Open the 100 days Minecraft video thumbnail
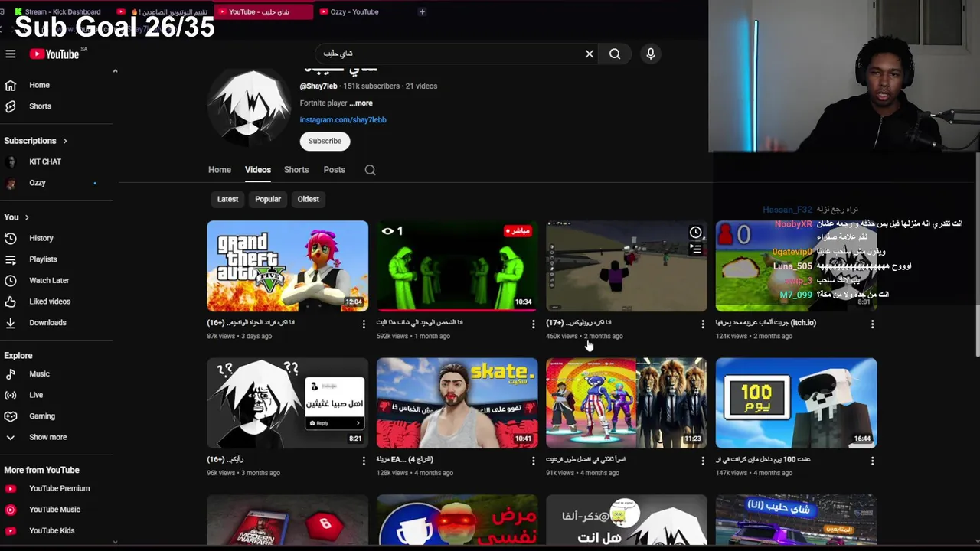 (x=796, y=403)
